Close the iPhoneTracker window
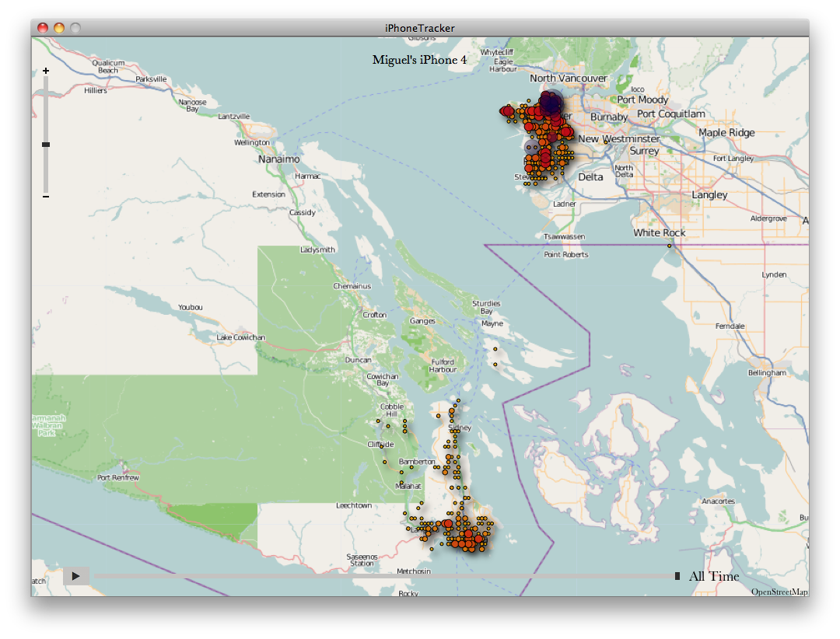This screenshot has width=840, height=639. (x=43, y=28)
